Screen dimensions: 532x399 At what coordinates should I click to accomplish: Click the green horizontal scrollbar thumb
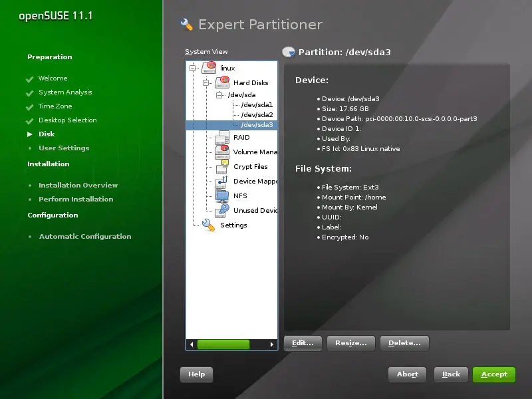click(x=223, y=344)
